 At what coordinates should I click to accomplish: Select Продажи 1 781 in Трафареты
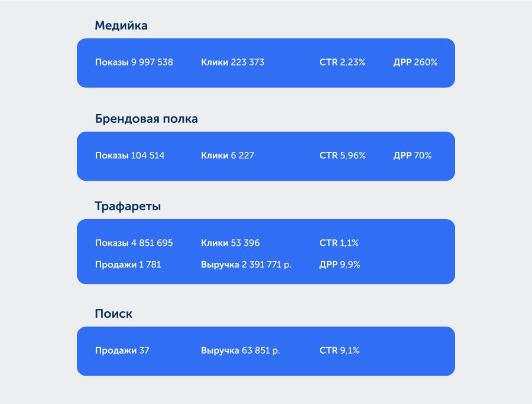pos(128,265)
